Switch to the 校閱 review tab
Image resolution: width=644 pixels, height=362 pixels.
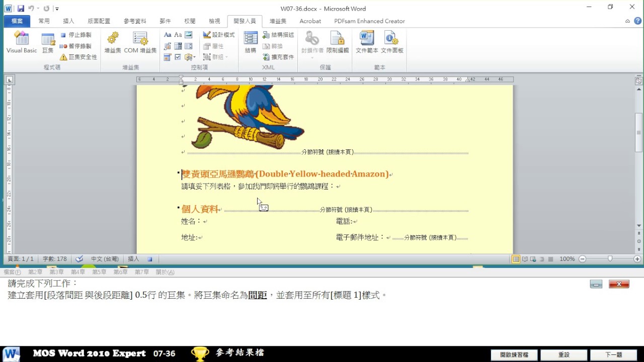(x=190, y=21)
